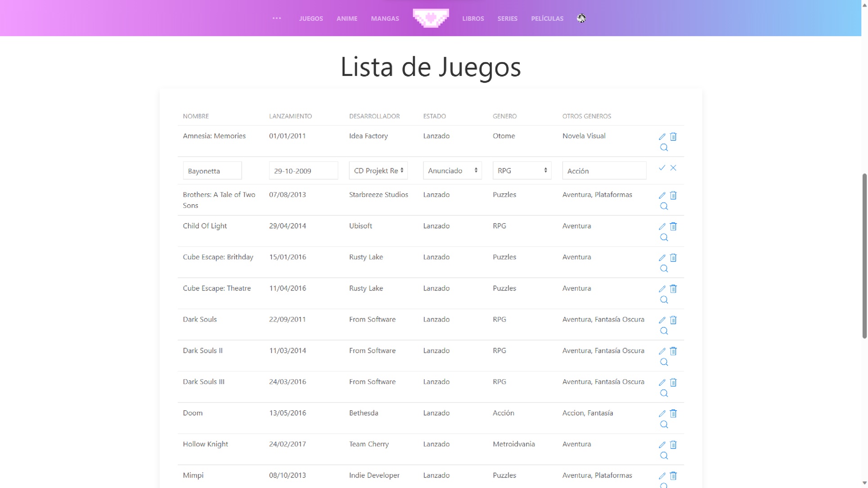Click the pixel heart logo in navbar
868x488 pixels.
pyautogui.click(x=431, y=18)
